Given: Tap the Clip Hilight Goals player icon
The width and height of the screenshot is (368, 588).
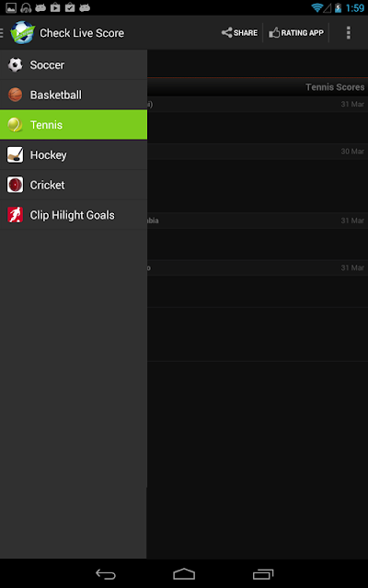Looking at the screenshot, I should coord(15,215).
